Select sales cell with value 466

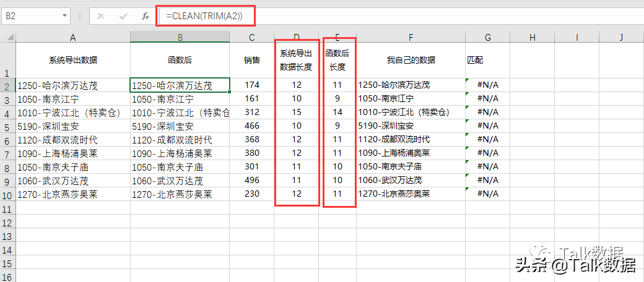[x=252, y=126]
